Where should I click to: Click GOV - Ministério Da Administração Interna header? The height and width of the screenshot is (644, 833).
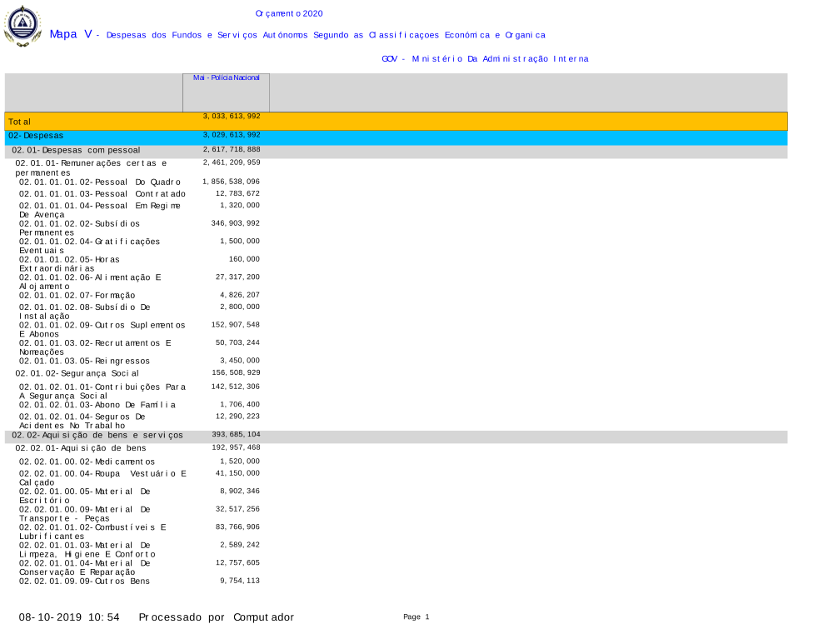coord(485,59)
